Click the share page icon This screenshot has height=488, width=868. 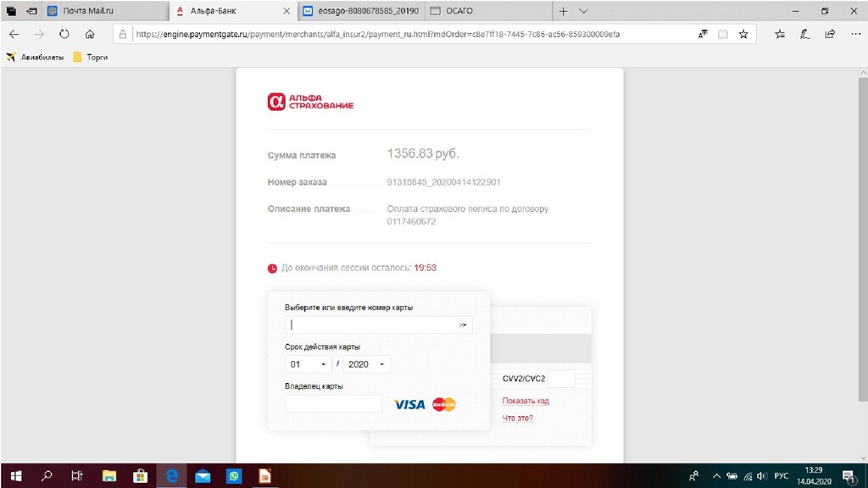(830, 34)
